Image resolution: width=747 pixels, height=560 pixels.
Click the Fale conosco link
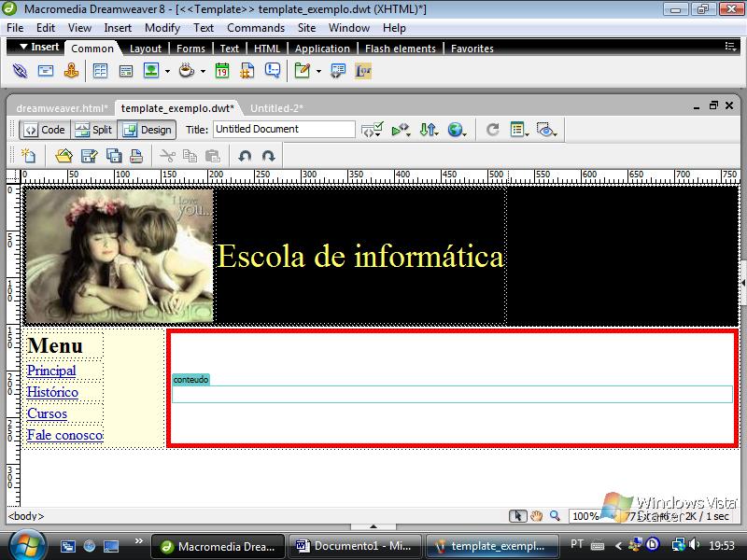pyautogui.click(x=64, y=435)
